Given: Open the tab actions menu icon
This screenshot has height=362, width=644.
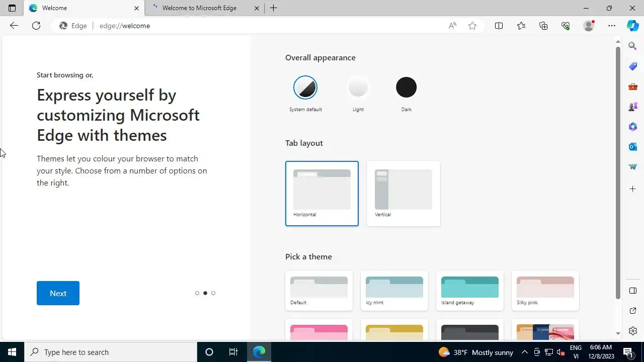Looking at the screenshot, I should click(12, 8).
